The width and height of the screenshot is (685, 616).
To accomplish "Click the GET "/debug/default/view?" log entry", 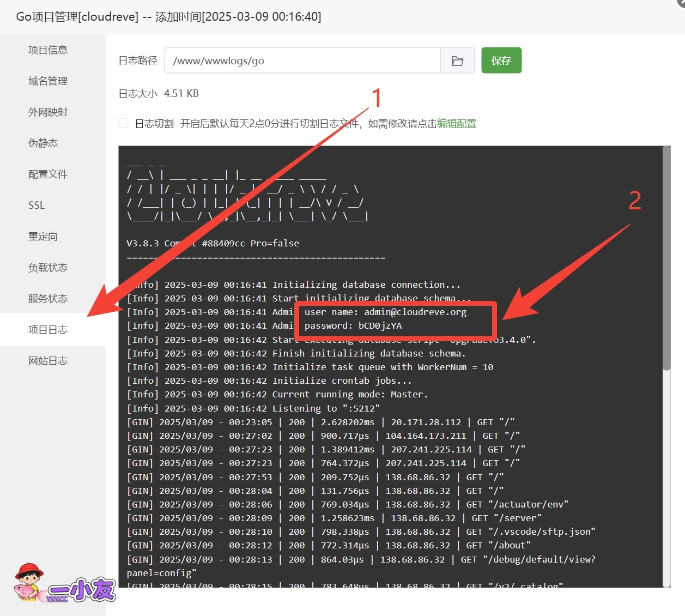I will pos(361,566).
